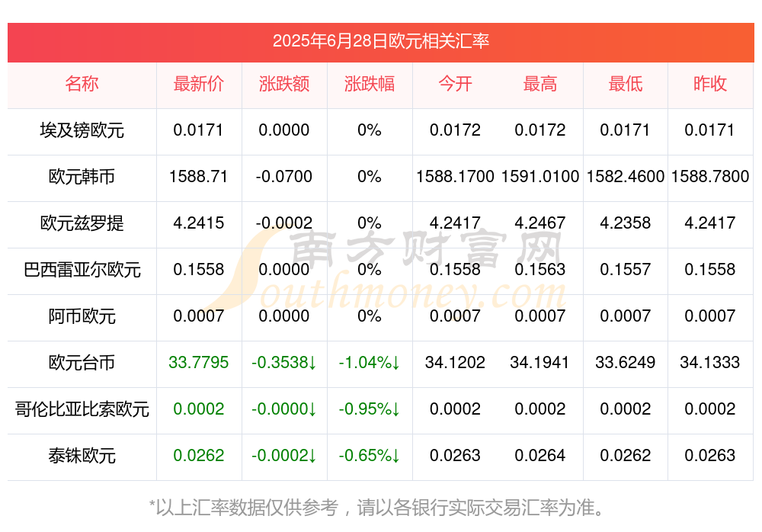The height and width of the screenshot is (532, 762).
Task: Click the 泰铢欧元 row name
Action: pyautogui.click(x=82, y=456)
